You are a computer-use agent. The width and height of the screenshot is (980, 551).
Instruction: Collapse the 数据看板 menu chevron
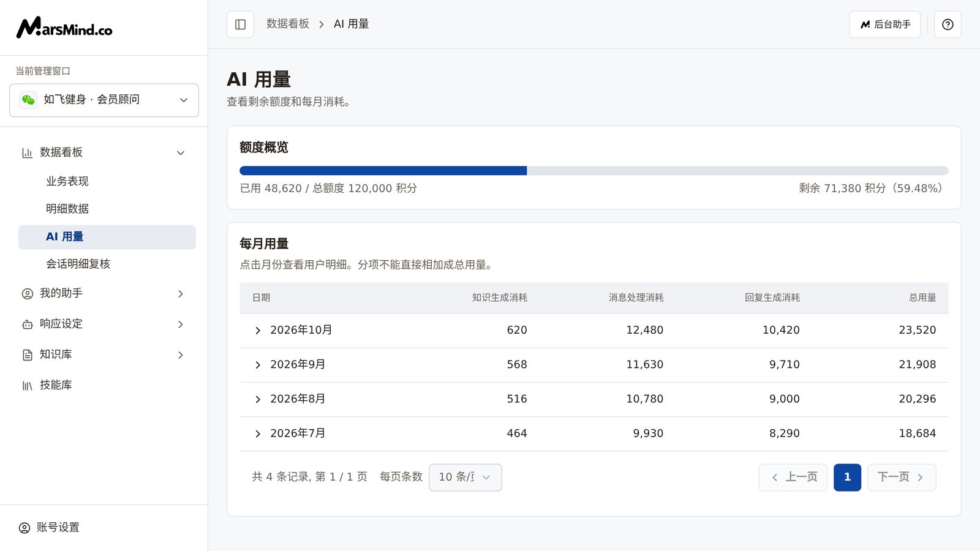(181, 153)
